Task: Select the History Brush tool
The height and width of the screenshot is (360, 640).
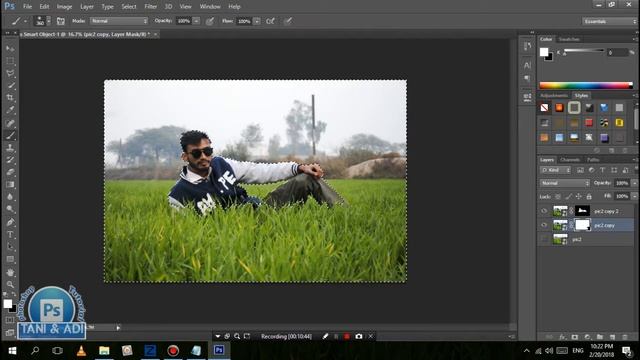Action: pyautogui.click(x=10, y=160)
